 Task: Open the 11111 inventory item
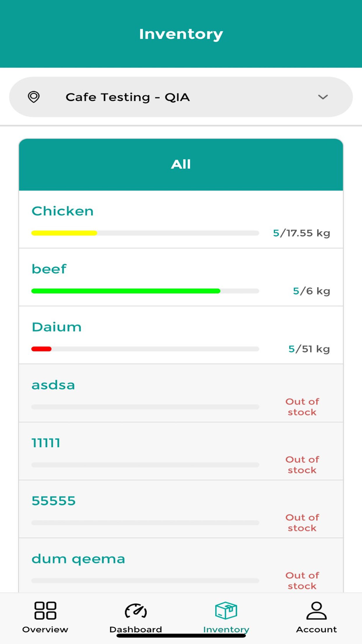tap(181, 451)
